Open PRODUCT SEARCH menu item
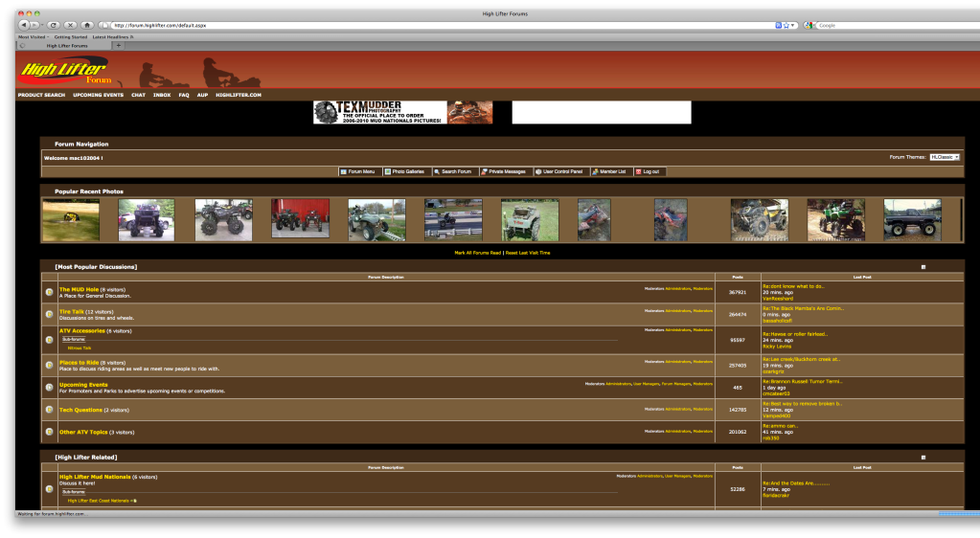The height and width of the screenshot is (538, 980). point(41,95)
